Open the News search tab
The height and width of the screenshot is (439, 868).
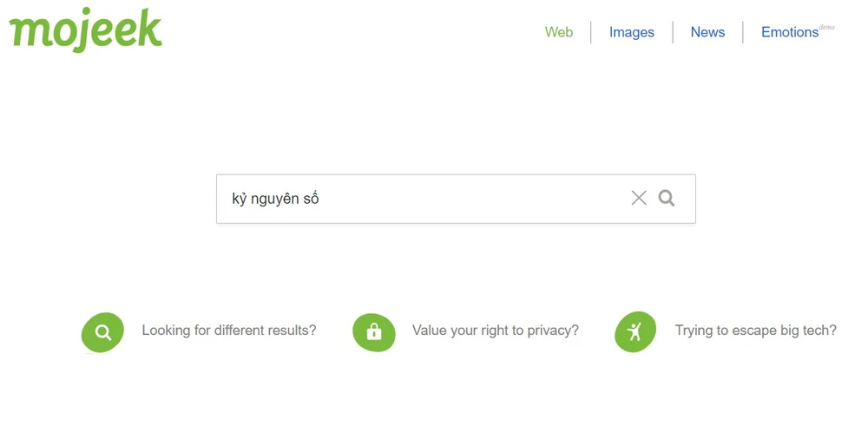click(707, 32)
